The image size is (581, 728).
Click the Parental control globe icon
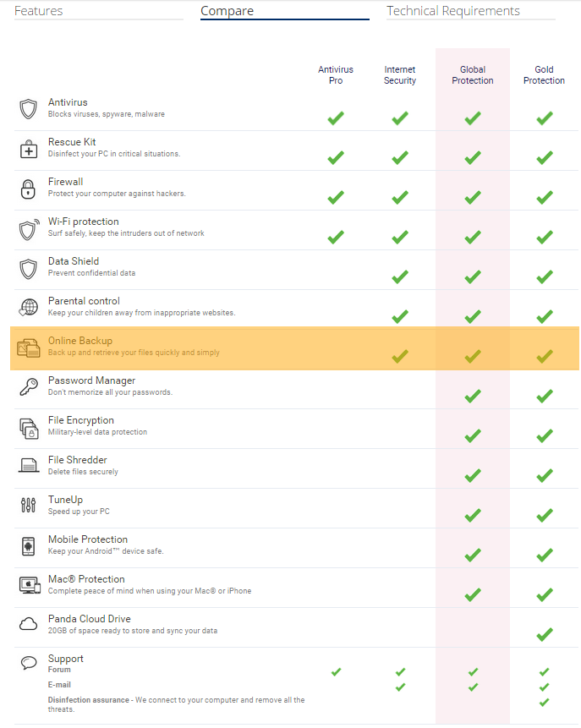click(28, 307)
